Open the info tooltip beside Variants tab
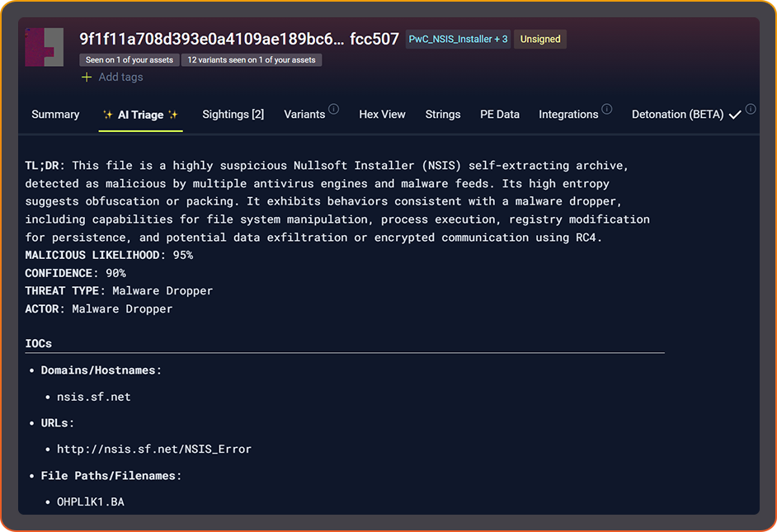Screen dimensions: 777x532 pos(333,109)
